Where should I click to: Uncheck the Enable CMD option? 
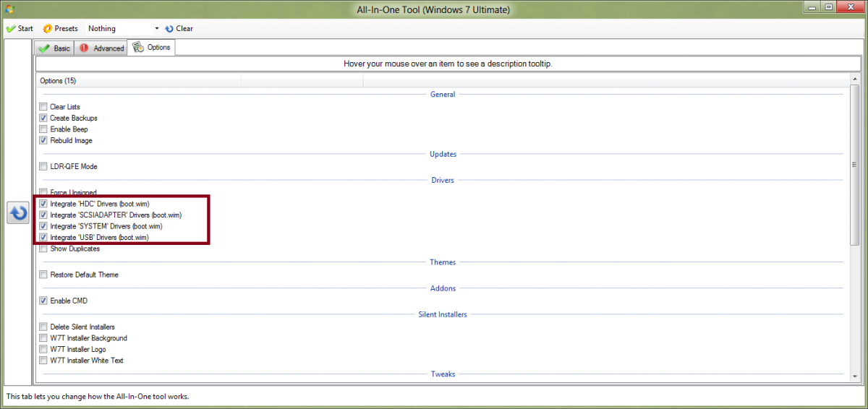tap(43, 301)
